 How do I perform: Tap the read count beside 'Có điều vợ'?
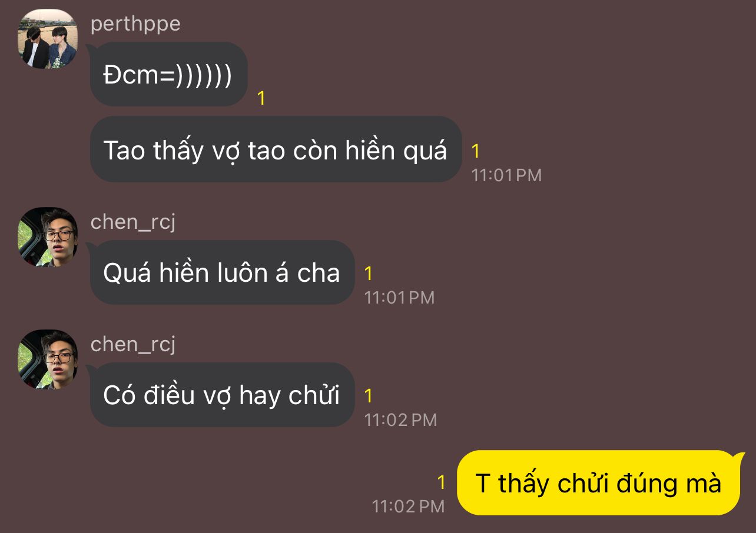click(369, 396)
